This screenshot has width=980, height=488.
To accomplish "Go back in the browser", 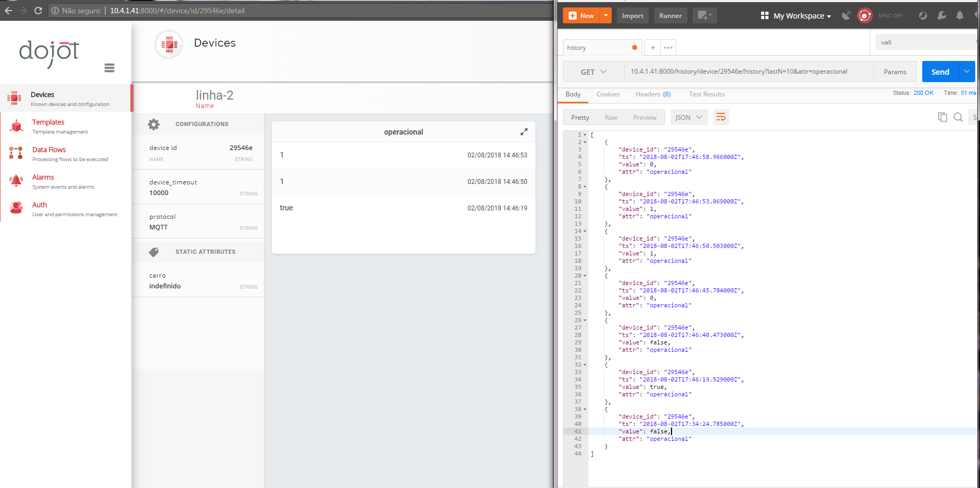I will pyautogui.click(x=8, y=11).
